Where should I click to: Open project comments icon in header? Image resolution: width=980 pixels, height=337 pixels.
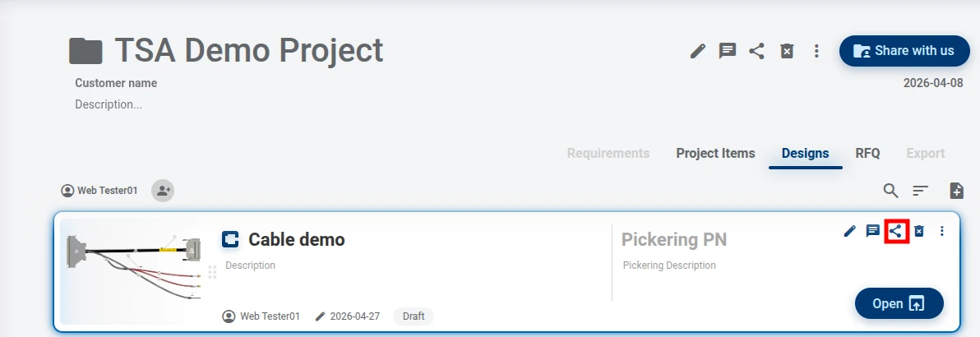727,51
